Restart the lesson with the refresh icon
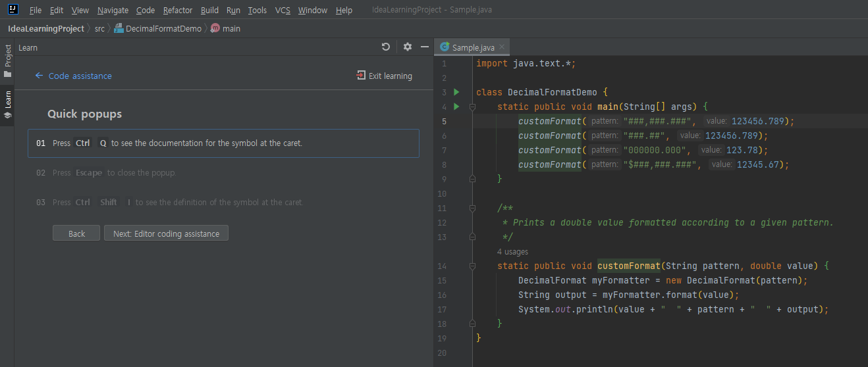This screenshot has width=868, height=367. [386, 47]
